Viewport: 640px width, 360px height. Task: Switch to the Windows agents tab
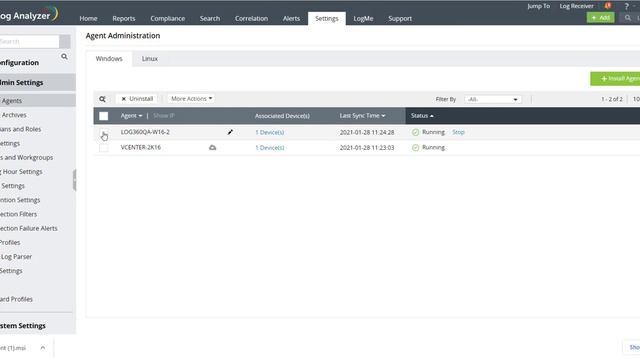[x=109, y=59]
